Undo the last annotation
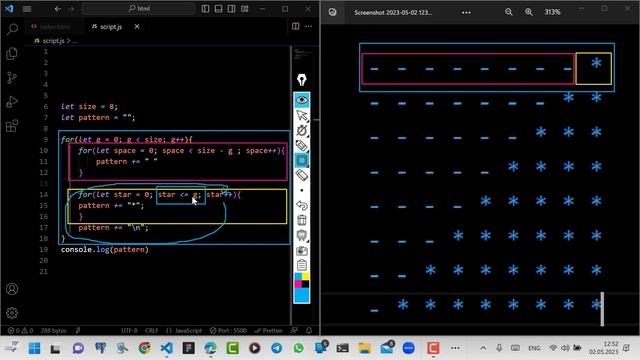 click(302, 205)
